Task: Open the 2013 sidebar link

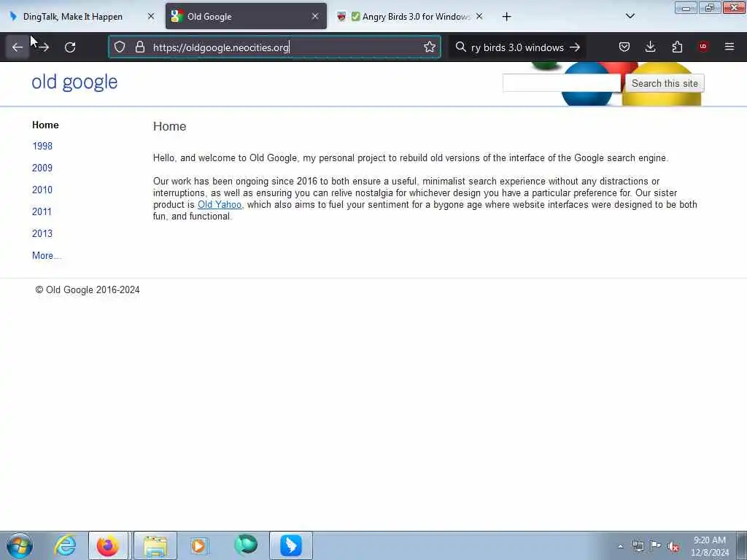Action: (42, 234)
